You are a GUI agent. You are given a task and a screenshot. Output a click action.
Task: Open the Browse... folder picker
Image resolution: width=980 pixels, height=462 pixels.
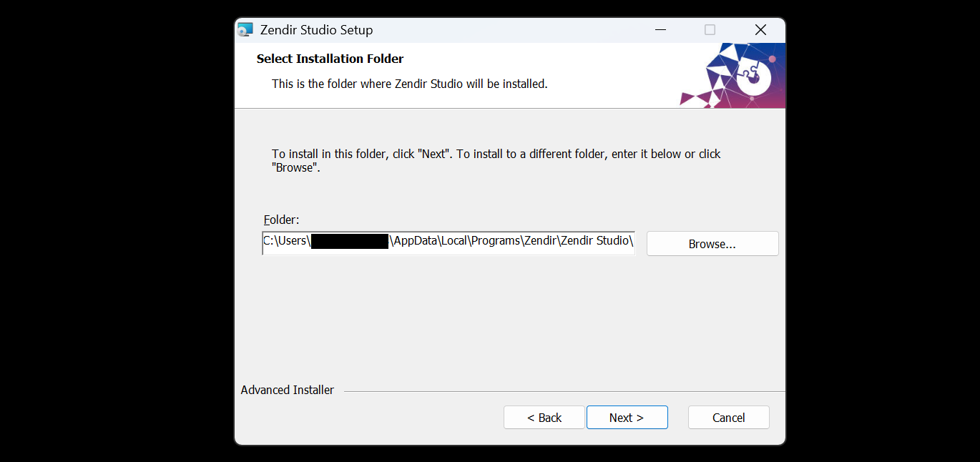tap(712, 244)
